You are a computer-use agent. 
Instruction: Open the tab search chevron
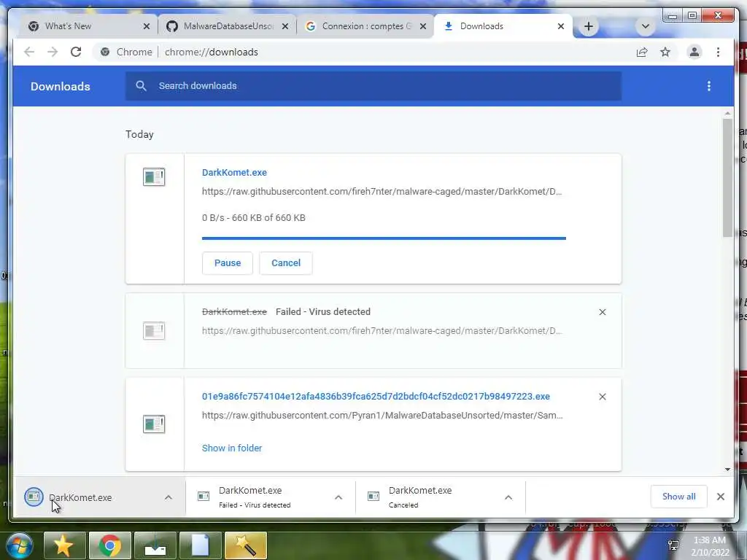[x=645, y=26]
